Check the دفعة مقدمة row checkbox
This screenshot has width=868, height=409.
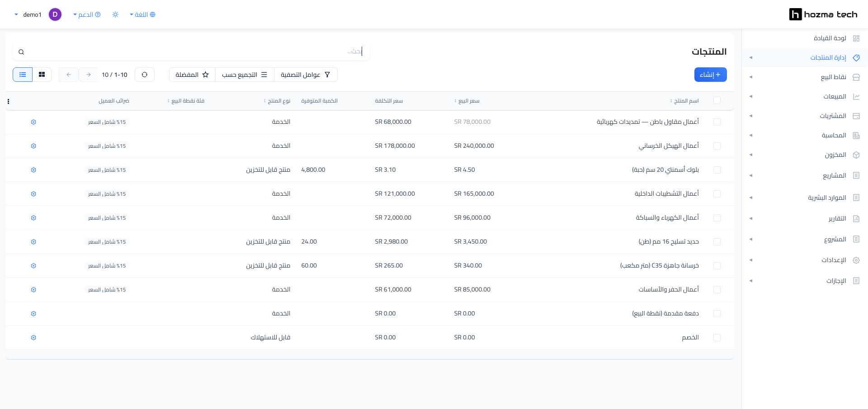tap(717, 314)
